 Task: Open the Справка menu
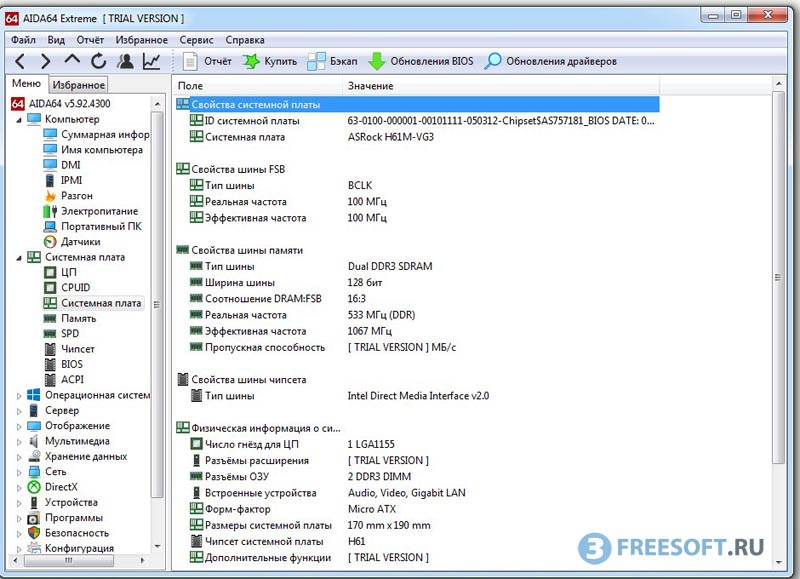coord(245,40)
